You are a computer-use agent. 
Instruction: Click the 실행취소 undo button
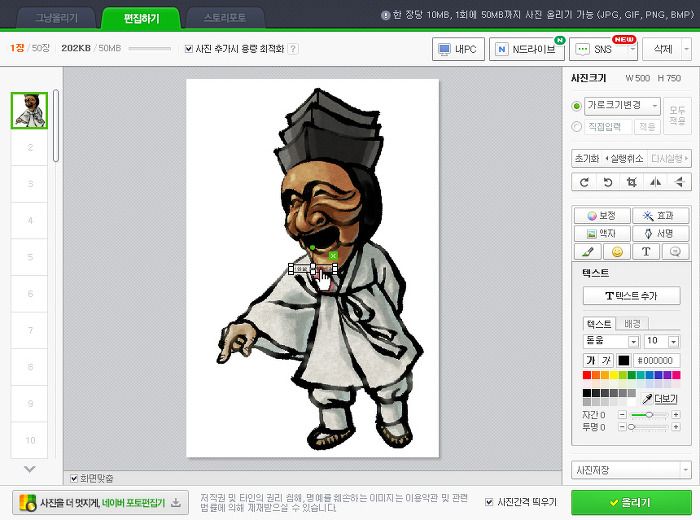click(x=625, y=159)
